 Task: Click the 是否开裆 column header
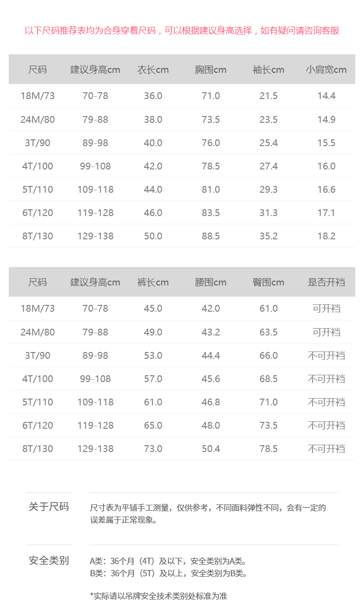point(326,283)
